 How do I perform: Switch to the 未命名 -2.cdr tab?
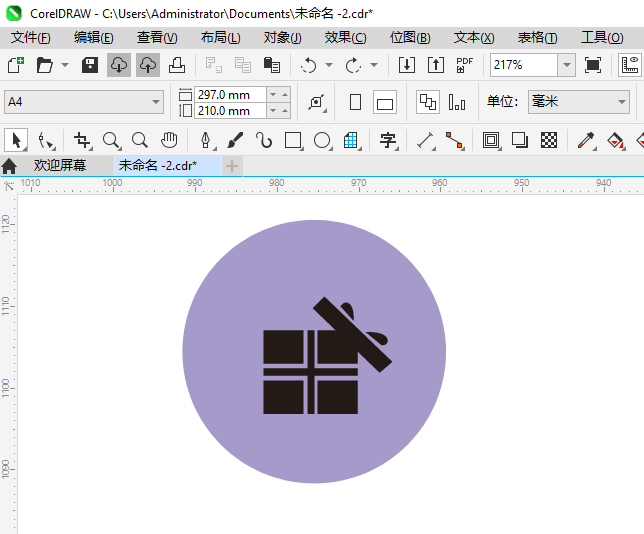(168, 166)
